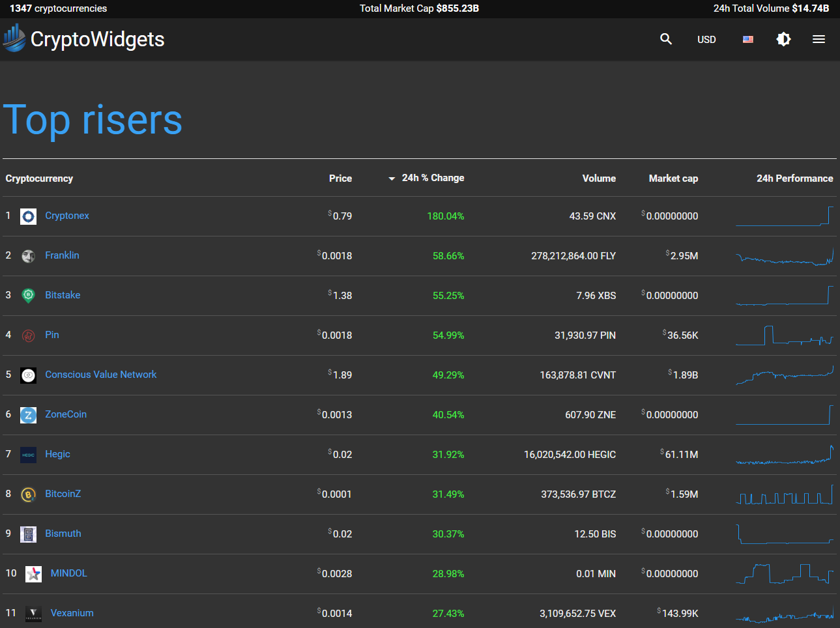Image resolution: width=840 pixels, height=628 pixels.
Task: View Pin 24h performance sparkline chart
Action: pos(784,335)
